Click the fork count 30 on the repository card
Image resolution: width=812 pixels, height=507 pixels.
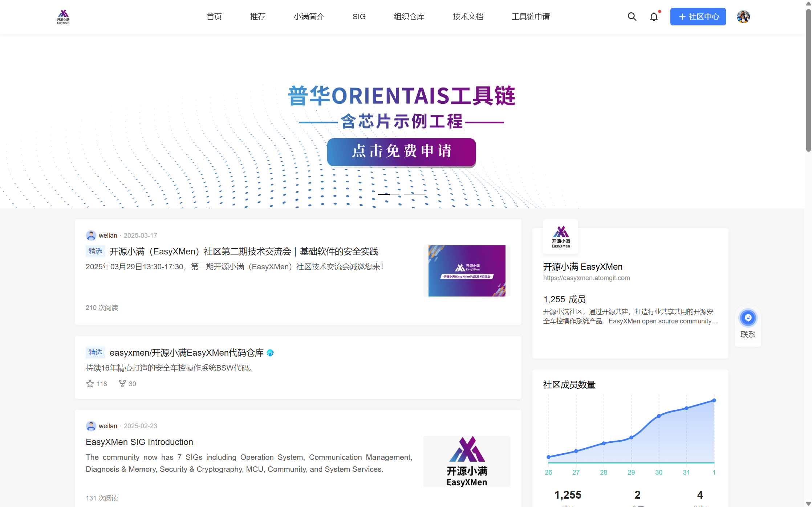133,384
